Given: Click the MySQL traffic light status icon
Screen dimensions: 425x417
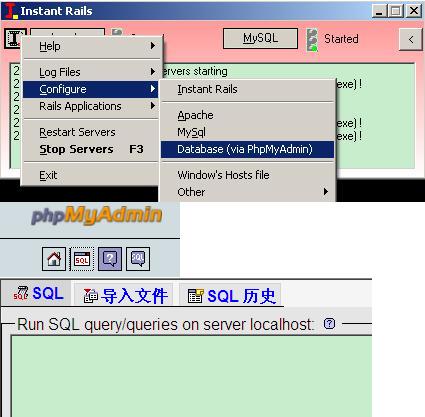Looking at the screenshot, I should 312,40.
